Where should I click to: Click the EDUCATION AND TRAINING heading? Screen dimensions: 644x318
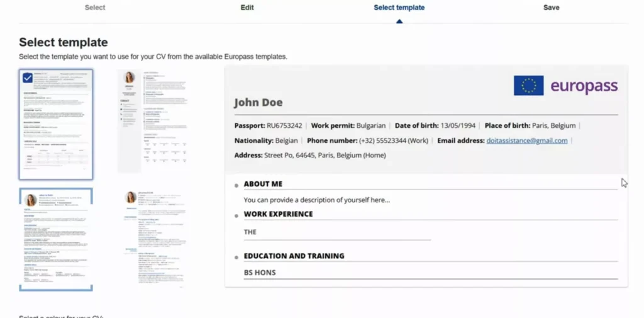pos(294,256)
